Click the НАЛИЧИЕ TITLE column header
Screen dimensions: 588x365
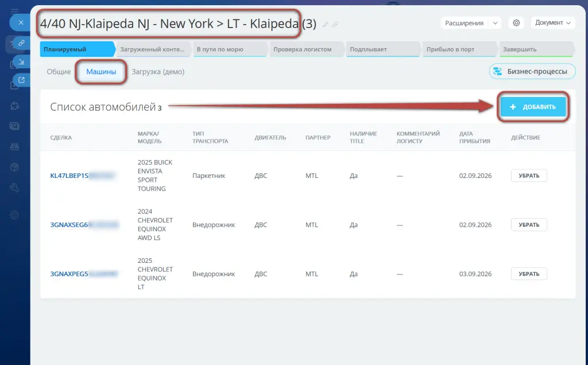(363, 138)
